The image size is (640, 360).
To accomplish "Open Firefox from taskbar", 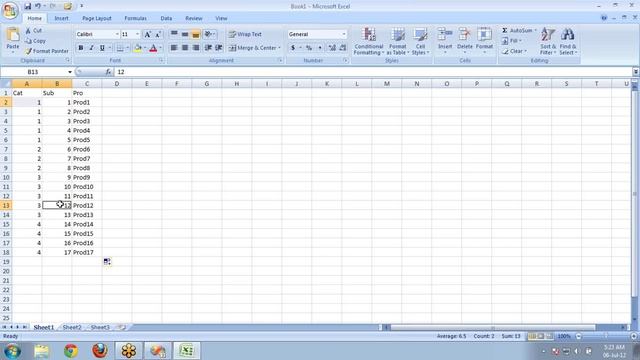I will (x=100, y=351).
